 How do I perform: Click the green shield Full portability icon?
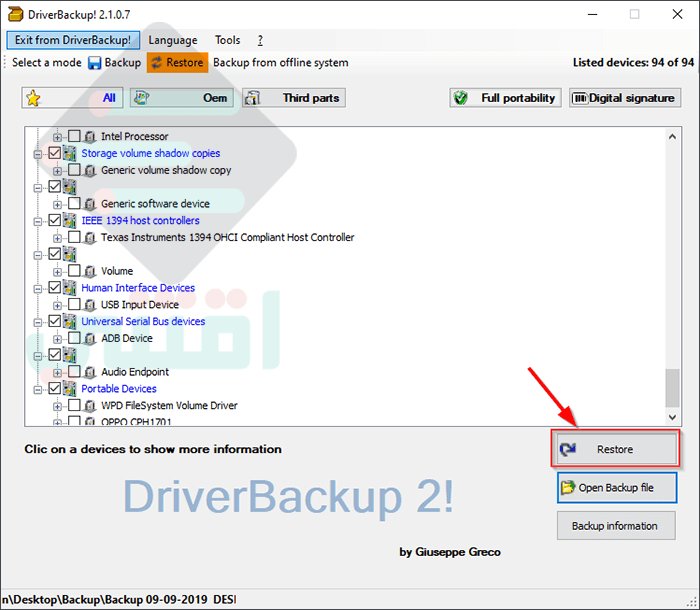[461, 98]
